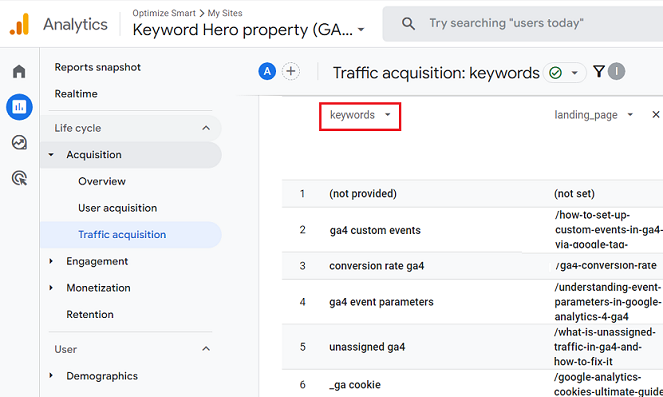Click the '/how-to-set-up-custom-events' landing page cell

coord(608,230)
